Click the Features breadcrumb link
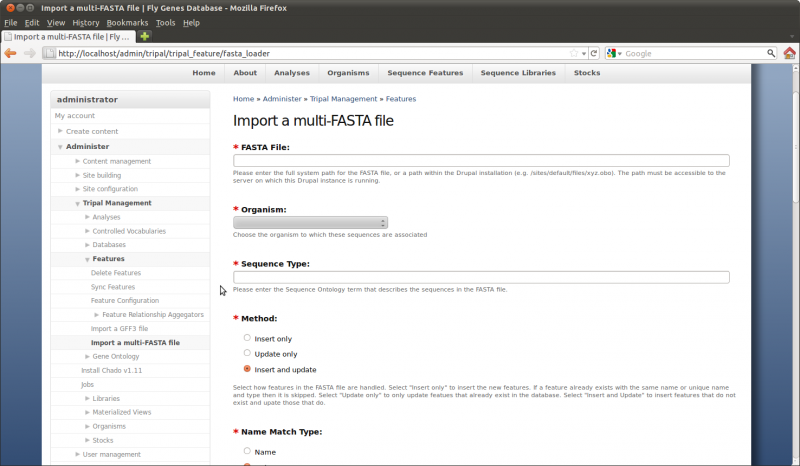Screen dimensions: 800x466 click(x=401, y=99)
